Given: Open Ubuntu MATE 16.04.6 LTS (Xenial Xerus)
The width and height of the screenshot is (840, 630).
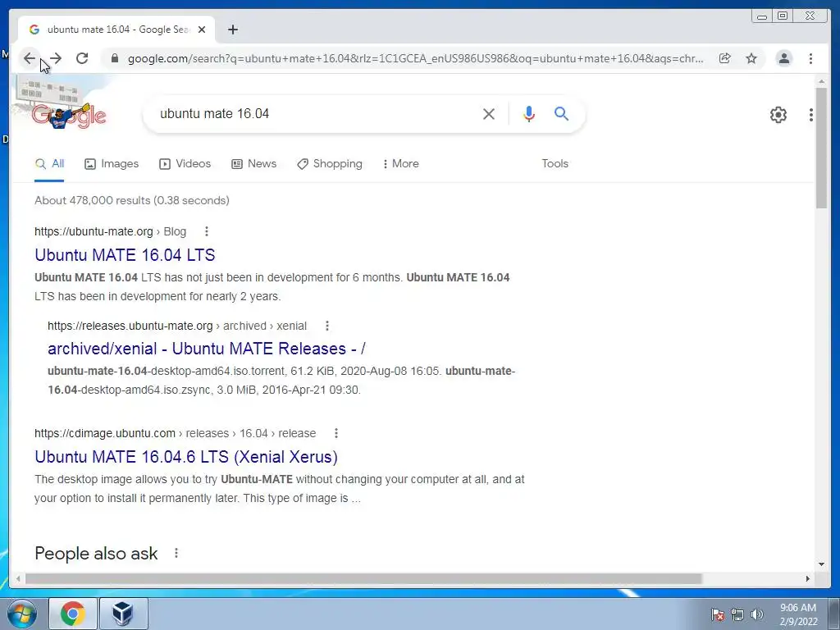Looking at the screenshot, I should pos(186,457).
